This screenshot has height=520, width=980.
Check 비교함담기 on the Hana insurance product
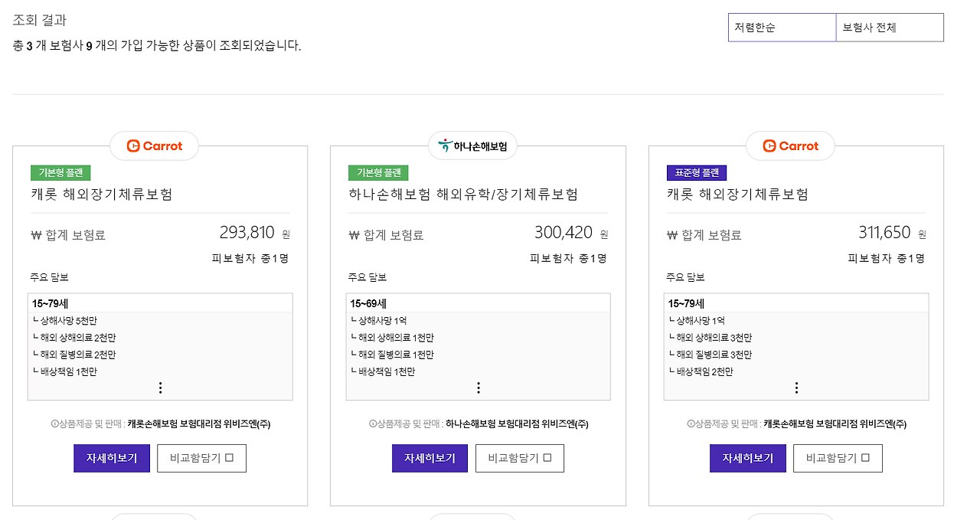point(547,458)
